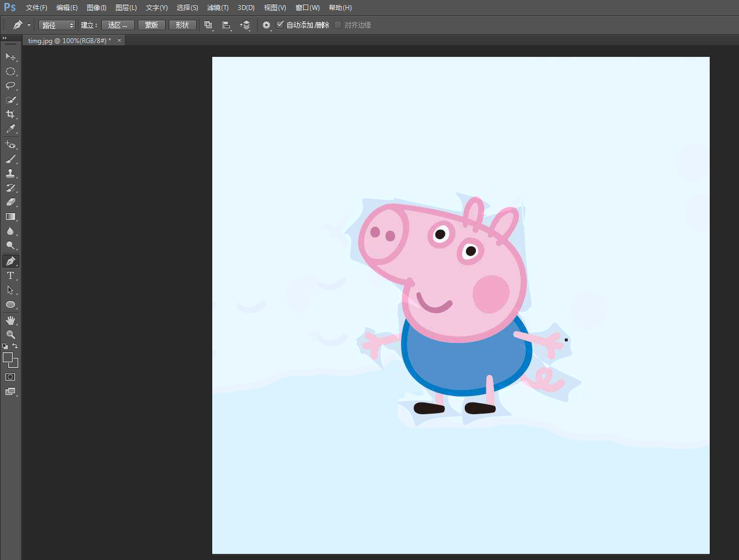Select the Crop tool

[x=11, y=114]
